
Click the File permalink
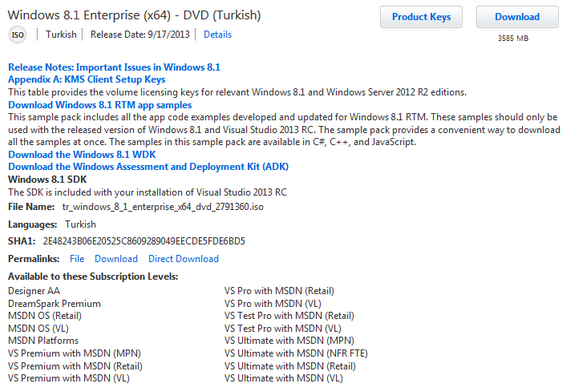pos(77,259)
